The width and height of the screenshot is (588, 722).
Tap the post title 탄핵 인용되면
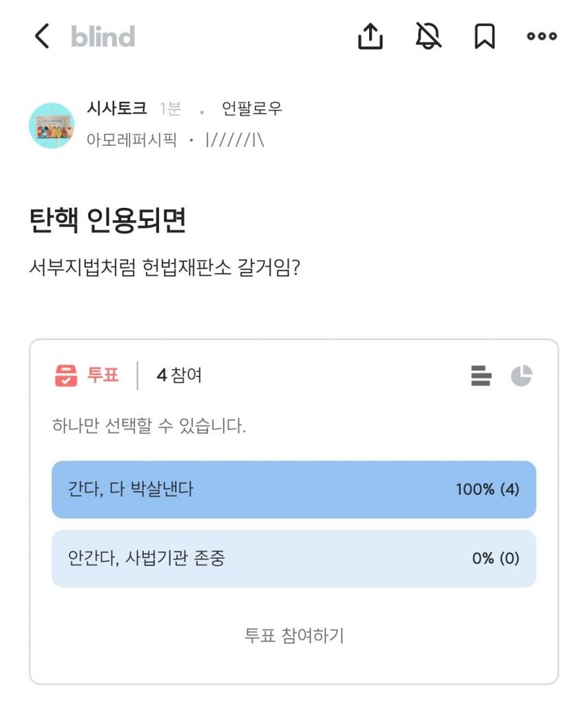tap(107, 220)
